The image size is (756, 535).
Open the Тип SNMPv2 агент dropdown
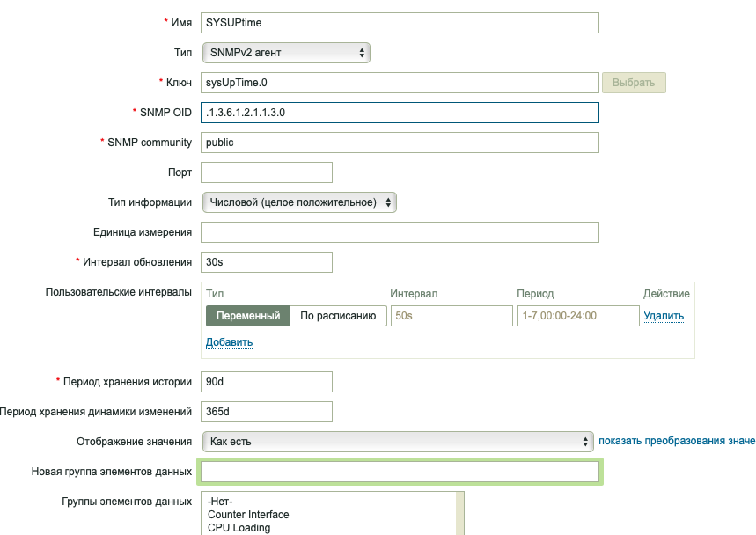click(x=286, y=53)
